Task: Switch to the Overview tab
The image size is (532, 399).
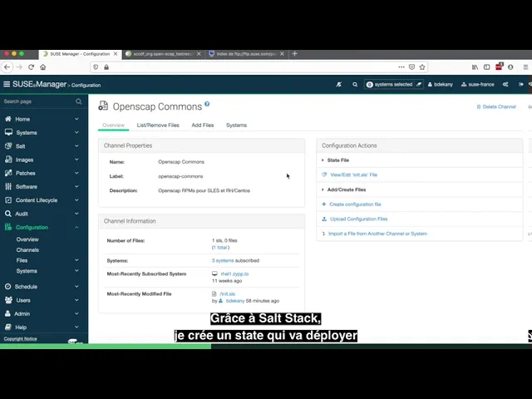Action: (113, 126)
